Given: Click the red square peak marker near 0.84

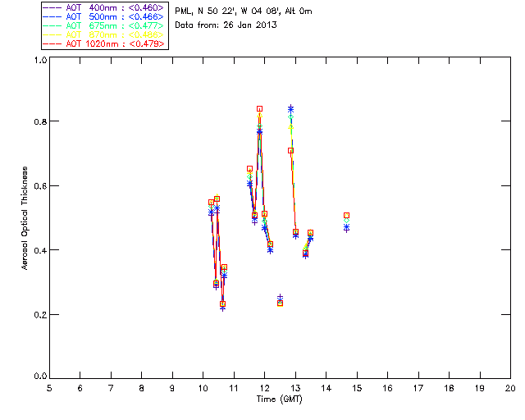Looking at the screenshot, I should [x=259, y=109].
